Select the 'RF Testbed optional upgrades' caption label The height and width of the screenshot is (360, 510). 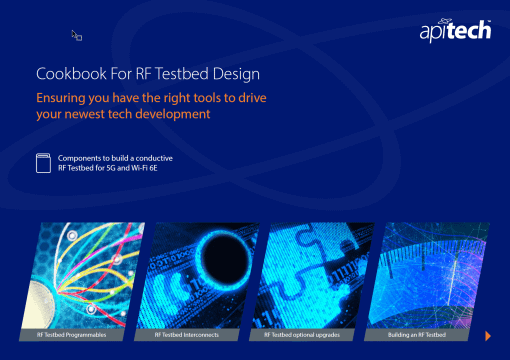click(302, 335)
